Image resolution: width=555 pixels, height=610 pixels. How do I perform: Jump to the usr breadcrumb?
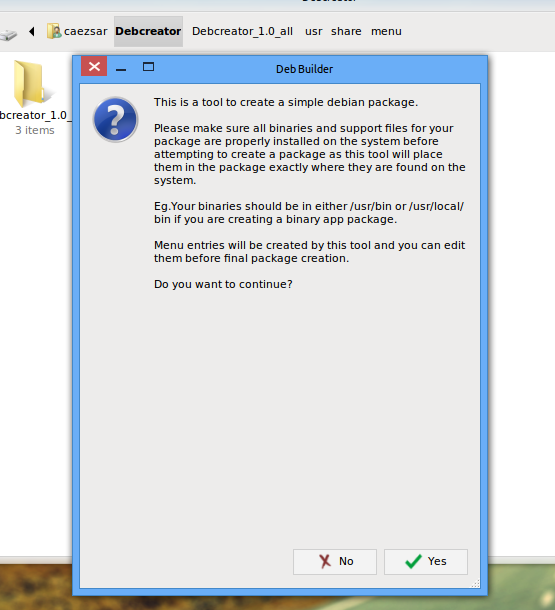tap(313, 31)
